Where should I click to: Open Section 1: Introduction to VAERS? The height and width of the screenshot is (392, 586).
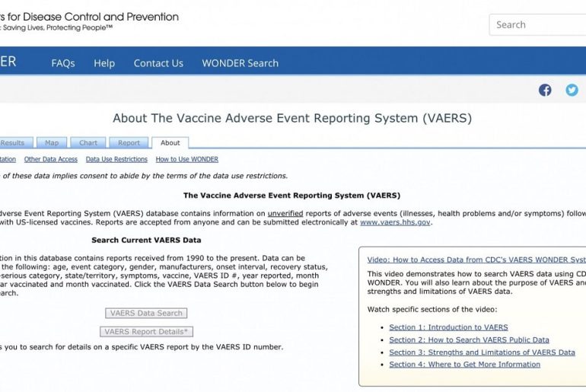click(448, 327)
